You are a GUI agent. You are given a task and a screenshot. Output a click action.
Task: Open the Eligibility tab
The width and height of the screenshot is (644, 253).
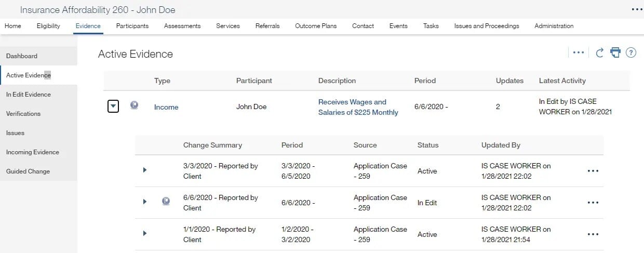tap(48, 26)
